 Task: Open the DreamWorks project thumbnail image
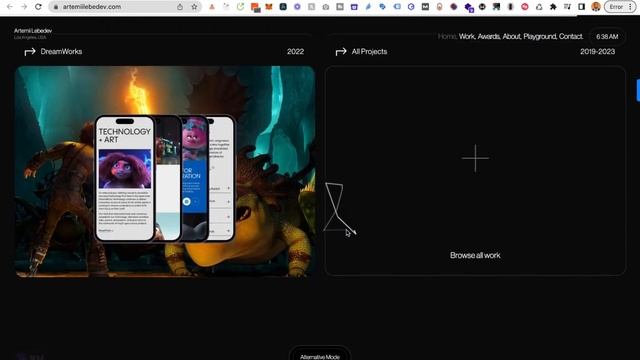tap(165, 171)
